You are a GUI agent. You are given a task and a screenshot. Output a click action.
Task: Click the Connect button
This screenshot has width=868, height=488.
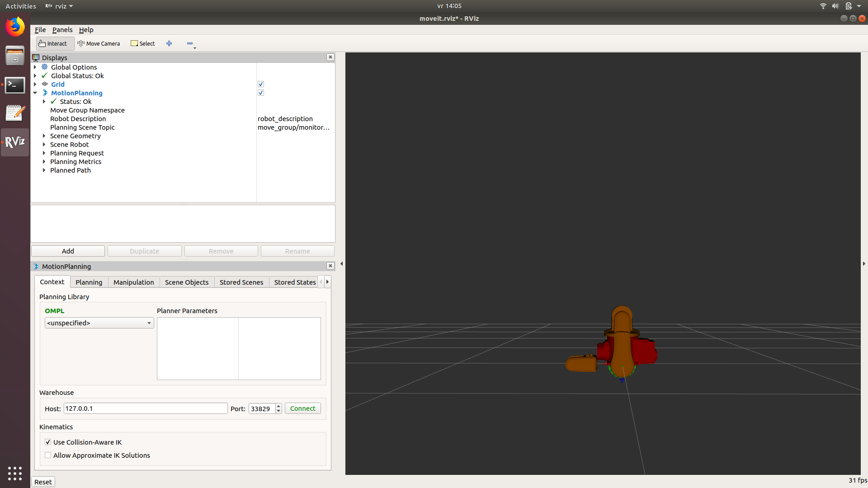pyautogui.click(x=302, y=408)
